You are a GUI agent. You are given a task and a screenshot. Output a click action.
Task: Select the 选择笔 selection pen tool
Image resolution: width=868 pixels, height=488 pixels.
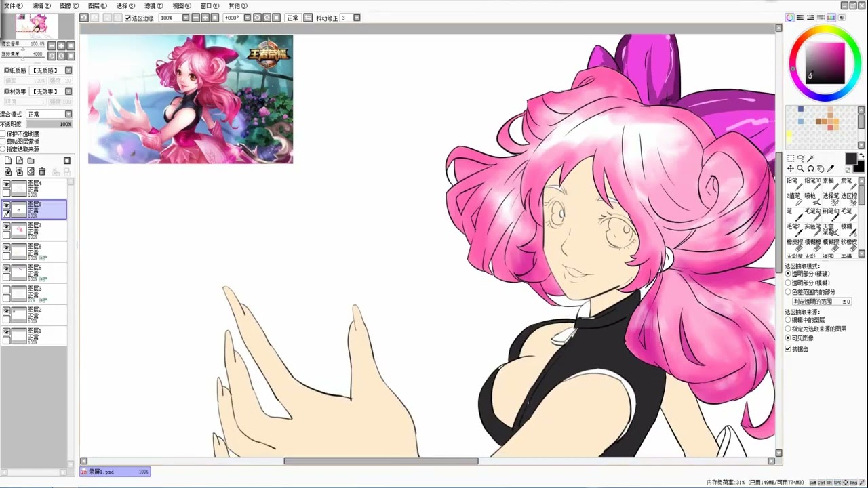[x=830, y=199]
